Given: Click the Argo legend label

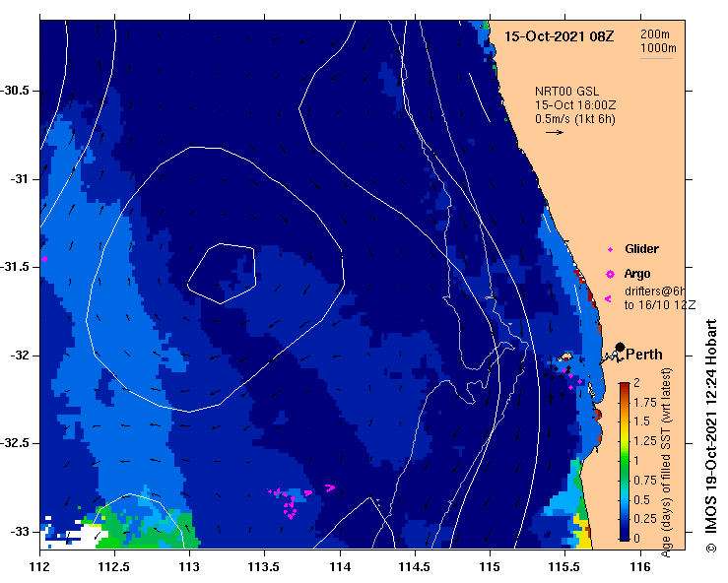Looking at the screenshot, I should [637, 274].
